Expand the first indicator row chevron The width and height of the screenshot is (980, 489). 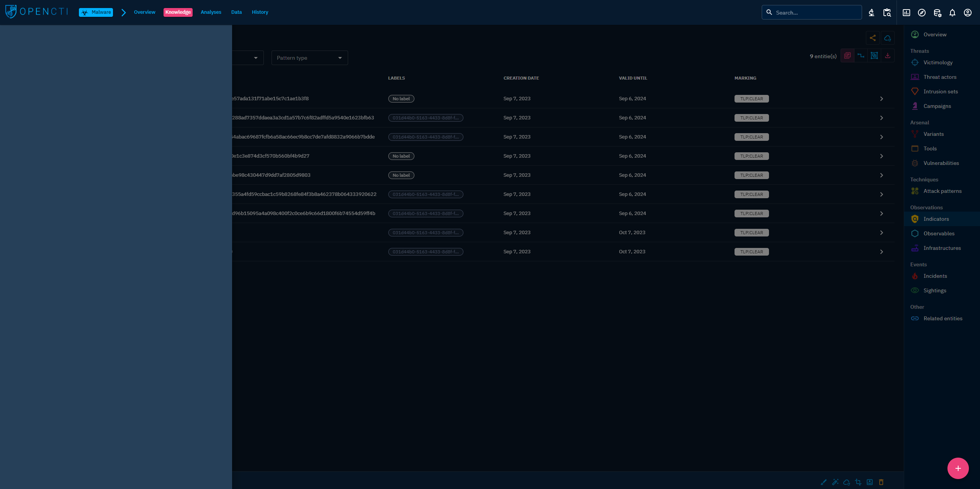[x=882, y=99]
